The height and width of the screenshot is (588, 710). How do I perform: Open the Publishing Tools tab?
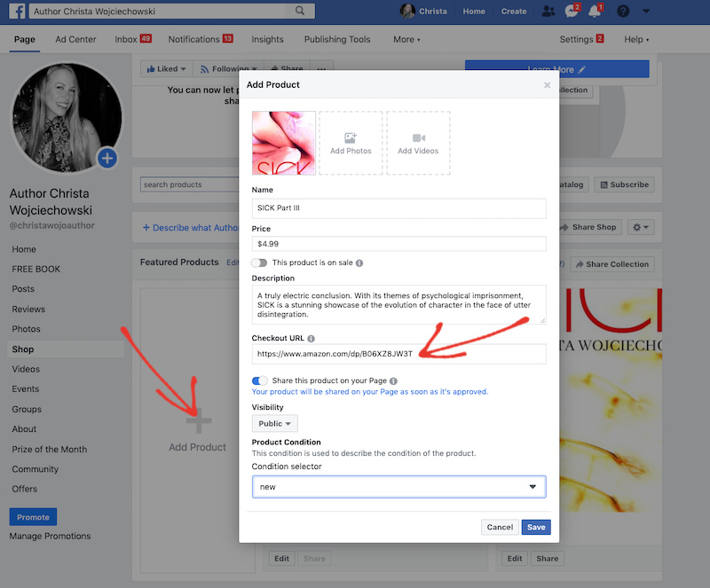(336, 40)
